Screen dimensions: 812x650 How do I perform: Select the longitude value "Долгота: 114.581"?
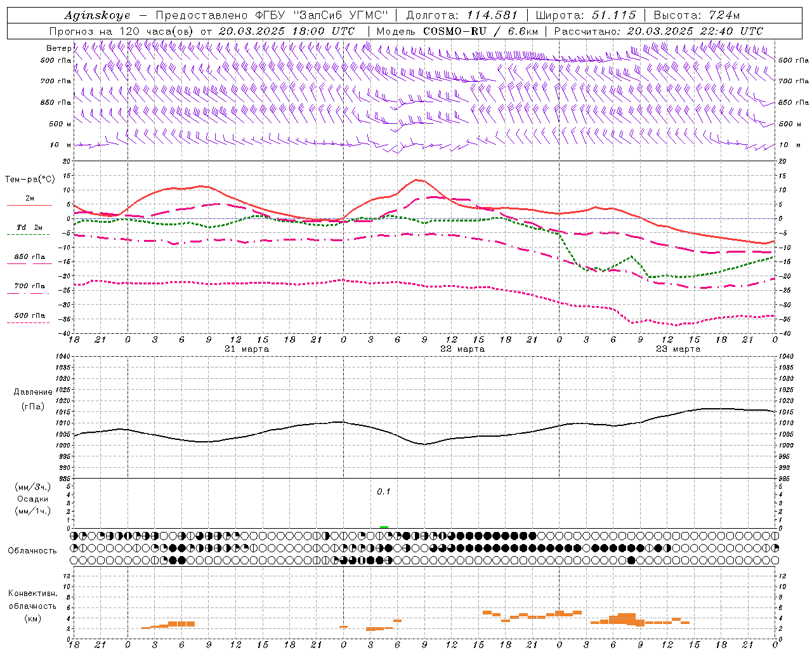(462, 15)
